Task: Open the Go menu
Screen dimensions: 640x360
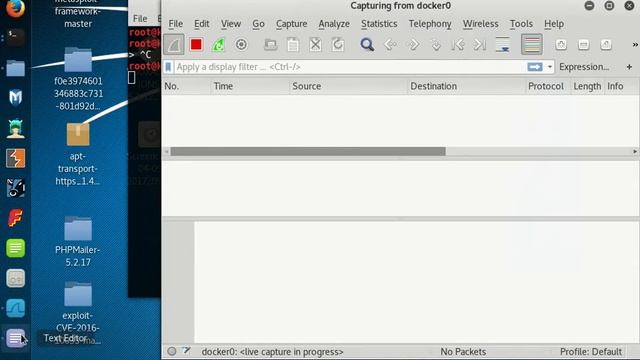Action: pyautogui.click(x=258, y=24)
